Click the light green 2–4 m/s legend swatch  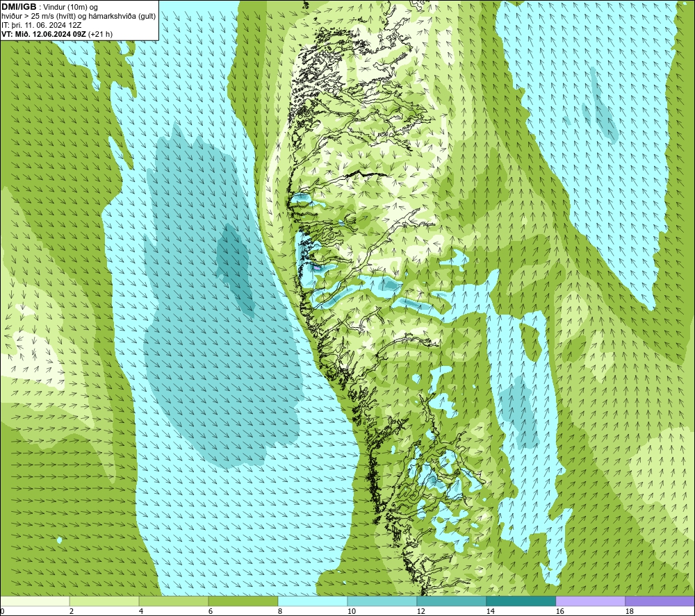pyautogui.click(x=104, y=601)
